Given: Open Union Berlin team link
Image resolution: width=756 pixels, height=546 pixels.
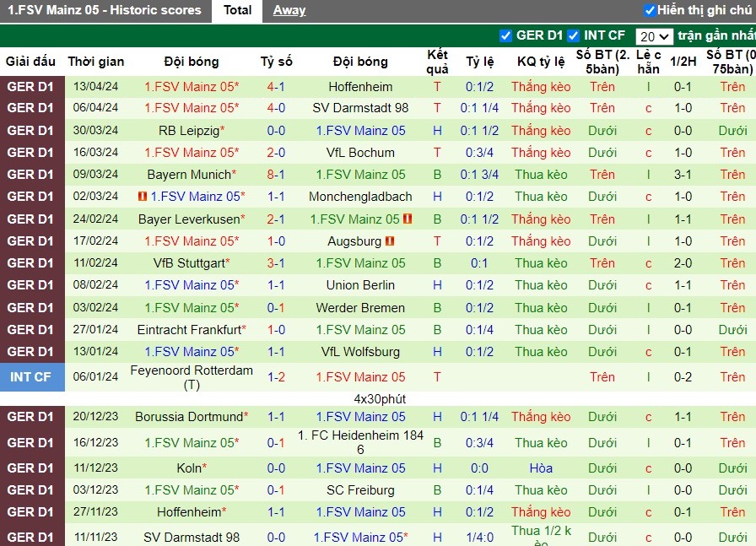Looking at the screenshot, I should click(360, 285).
